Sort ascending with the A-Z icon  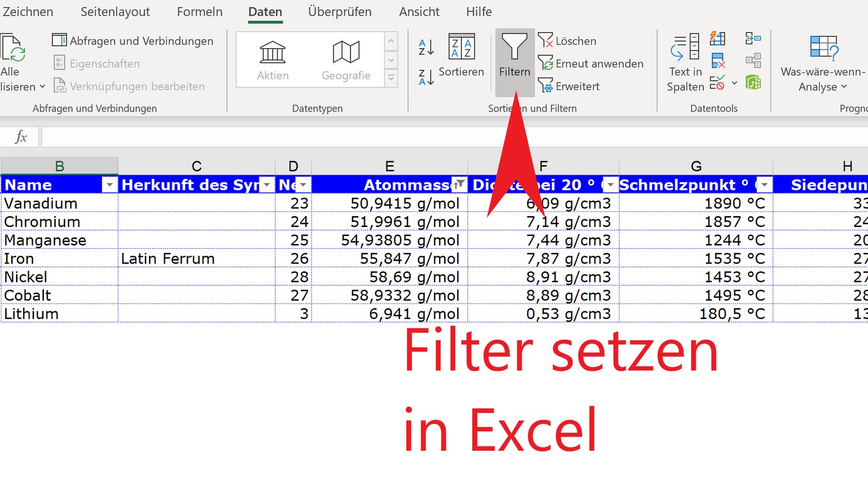click(x=426, y=48)
